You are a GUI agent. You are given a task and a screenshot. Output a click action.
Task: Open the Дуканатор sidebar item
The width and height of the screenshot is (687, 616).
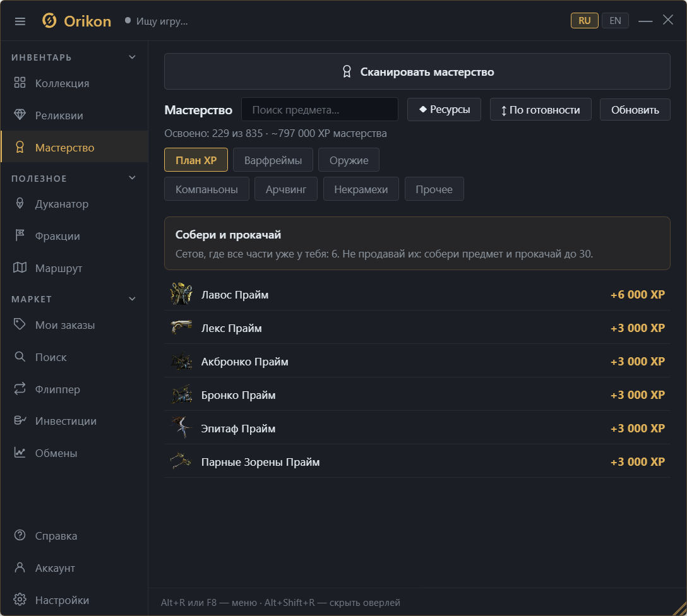coord(74,204)
